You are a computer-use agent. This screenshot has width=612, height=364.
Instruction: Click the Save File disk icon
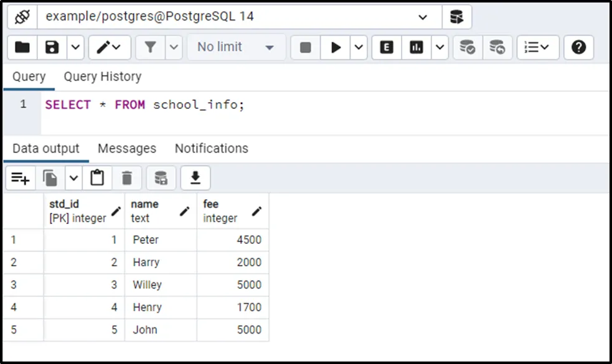(x=52, y=47)
